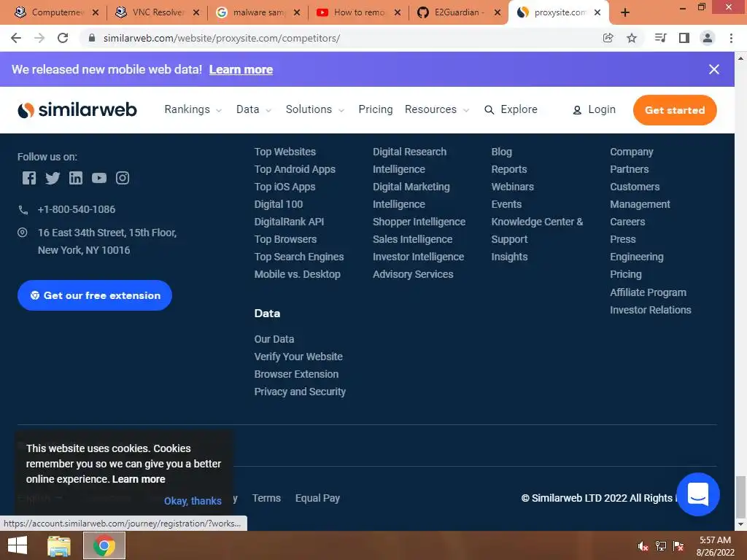Open Similarweb Twitter page icon
The image size is (747, 560).
pyautogui.click(x=53, y=178)
